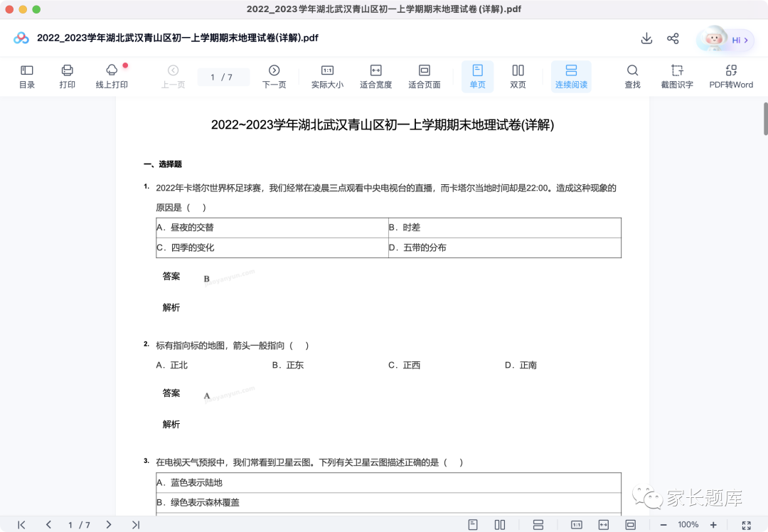Go to 上一页 previous page in toolbar
This screenshot has height=532, width=768.
[173, 77]
